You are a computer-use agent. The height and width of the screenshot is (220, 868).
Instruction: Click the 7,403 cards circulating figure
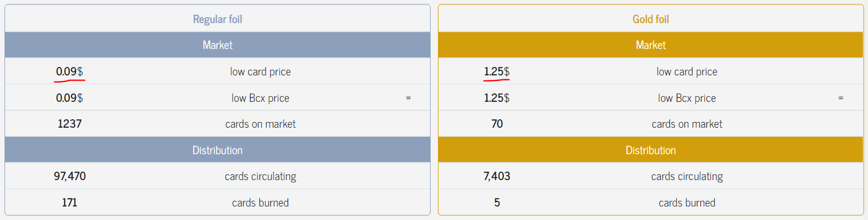496,176
